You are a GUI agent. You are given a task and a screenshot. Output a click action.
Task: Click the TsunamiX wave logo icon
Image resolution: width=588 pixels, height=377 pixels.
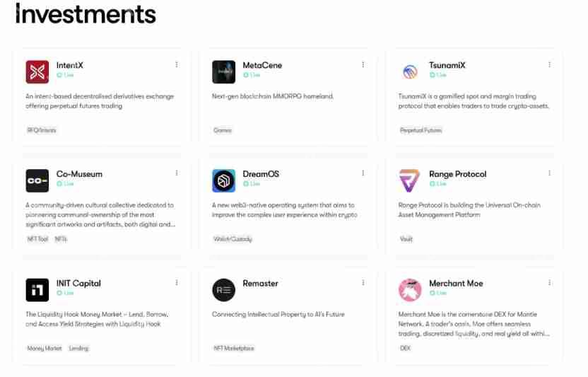[410, 71]
